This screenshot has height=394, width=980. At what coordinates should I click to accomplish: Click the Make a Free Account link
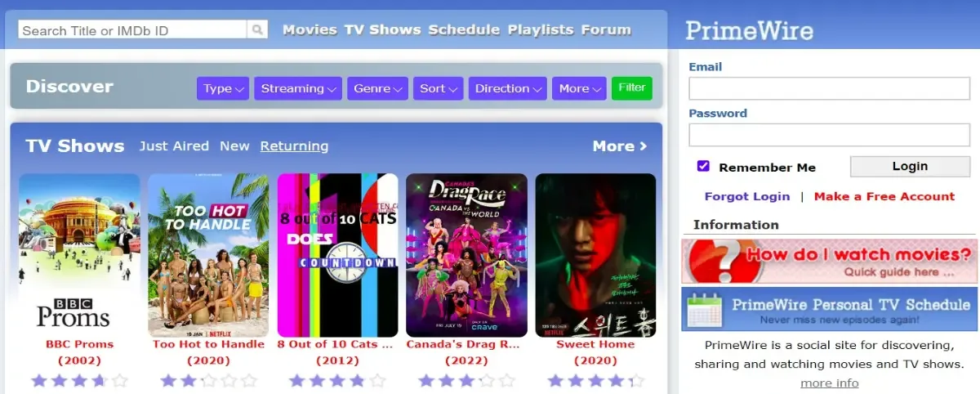(x=884, y=196)
